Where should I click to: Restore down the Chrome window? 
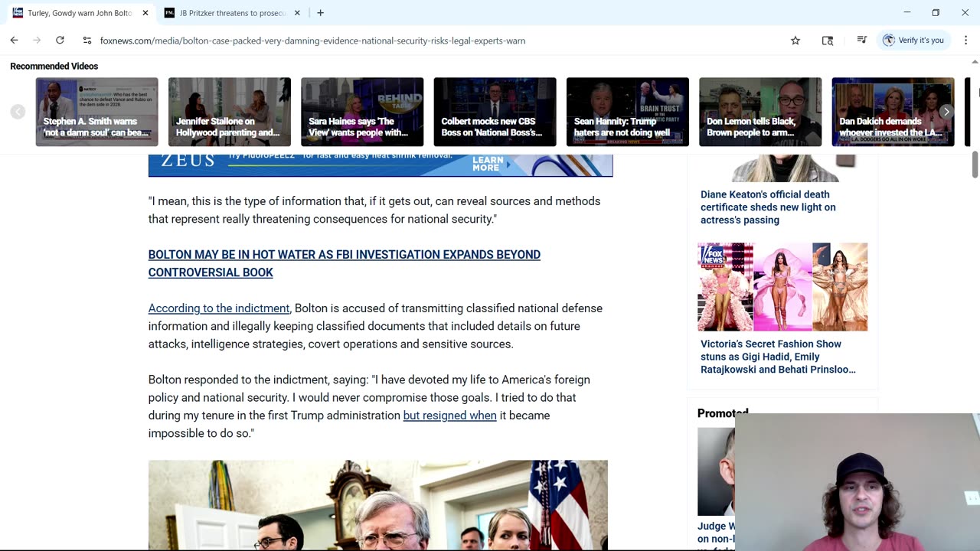(936, 13)
